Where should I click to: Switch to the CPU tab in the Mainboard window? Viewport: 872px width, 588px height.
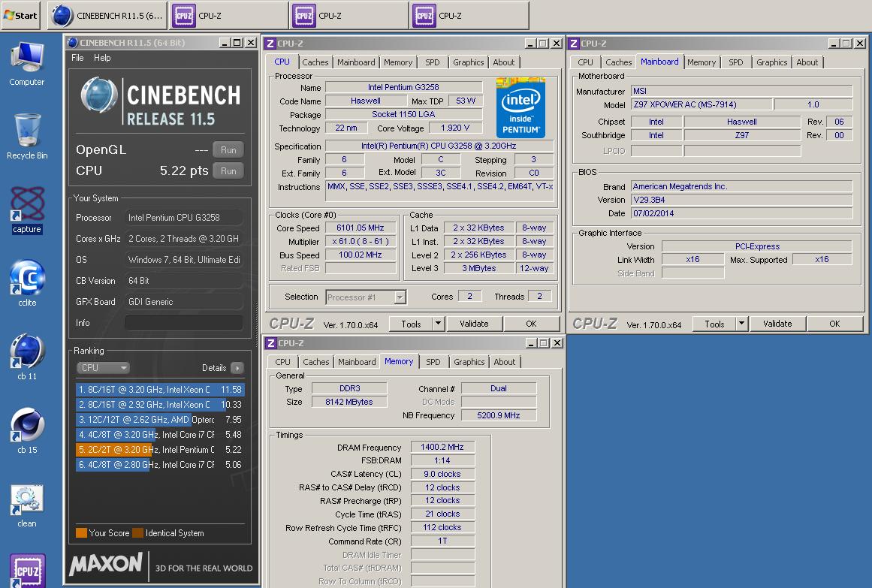(x=586, y=62)
